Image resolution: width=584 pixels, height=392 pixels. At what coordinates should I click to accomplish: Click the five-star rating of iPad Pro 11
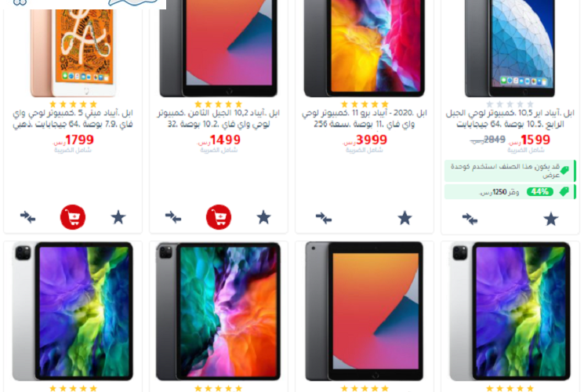click(365, 104)
